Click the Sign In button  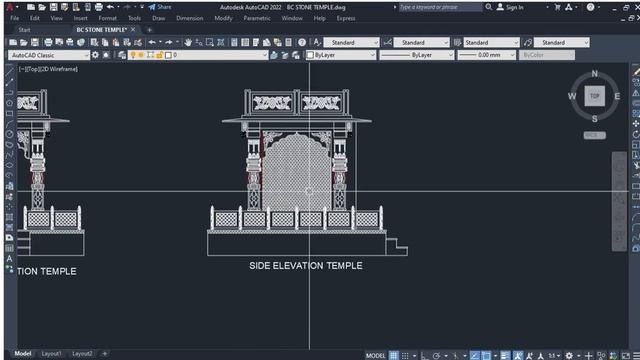point(510,7)
